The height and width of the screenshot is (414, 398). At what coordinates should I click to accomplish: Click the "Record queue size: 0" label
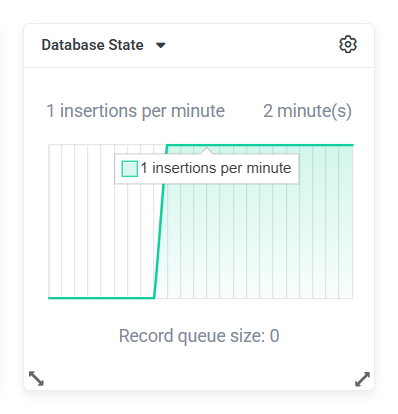coord(199,336)
